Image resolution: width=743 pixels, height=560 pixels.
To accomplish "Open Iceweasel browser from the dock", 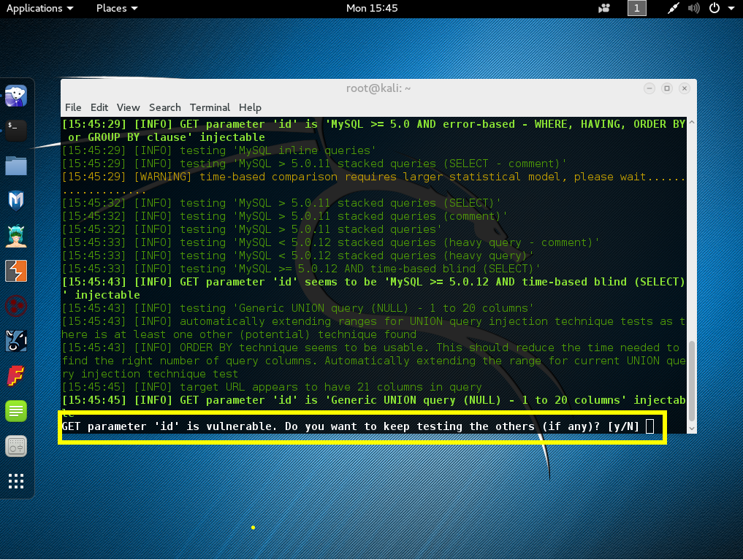I will pyautogui.click(x=16, y=96).
